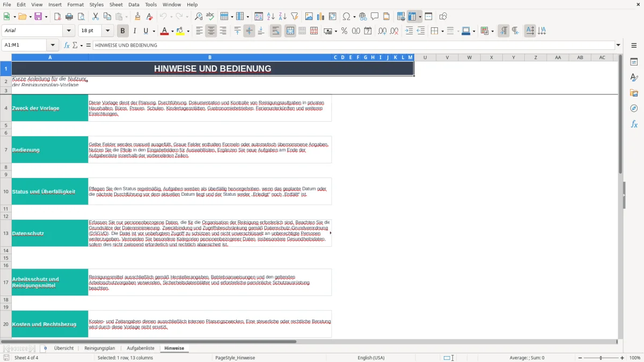The image size is (644, 362).
Task: Open the borders dropdown arrow
Action: click(x=442, y=31)
